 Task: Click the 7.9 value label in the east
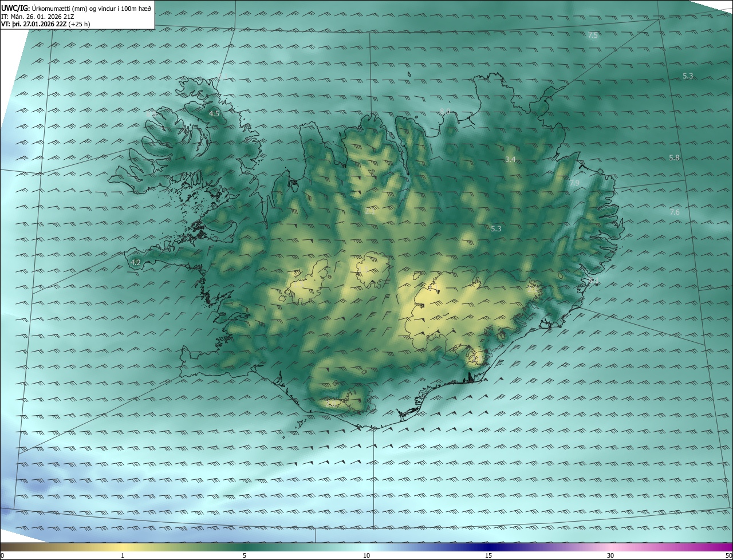(x=575, y=183)
